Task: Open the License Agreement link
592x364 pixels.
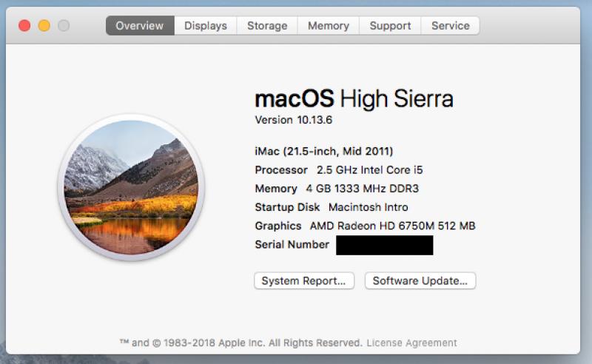Action: (411, 343)
